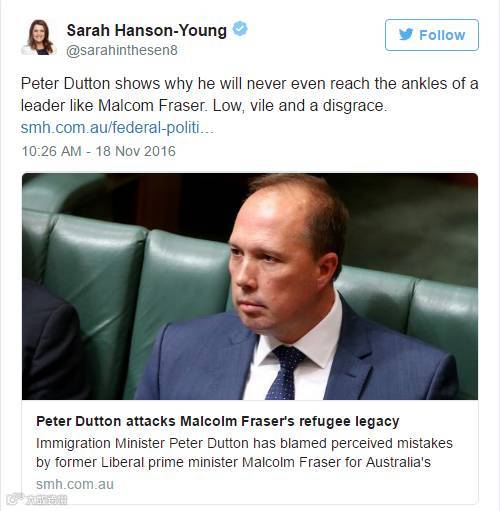Follow Sarah Hanson-Young
500x511 pixels.
[x=432, y=35]
